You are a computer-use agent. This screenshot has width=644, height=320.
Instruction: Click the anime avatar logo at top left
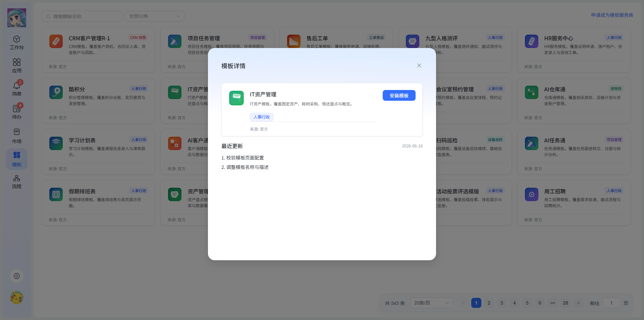coord(17,18)
